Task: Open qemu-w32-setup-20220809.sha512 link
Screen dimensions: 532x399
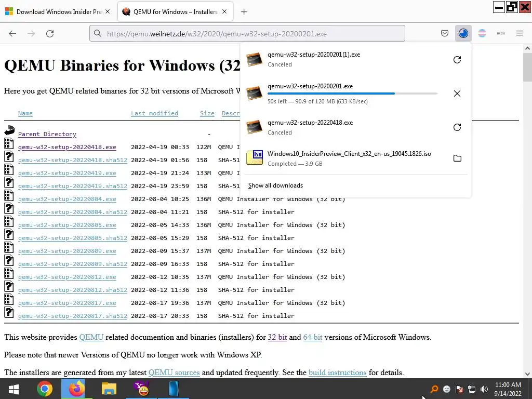Action: (73, 264)
